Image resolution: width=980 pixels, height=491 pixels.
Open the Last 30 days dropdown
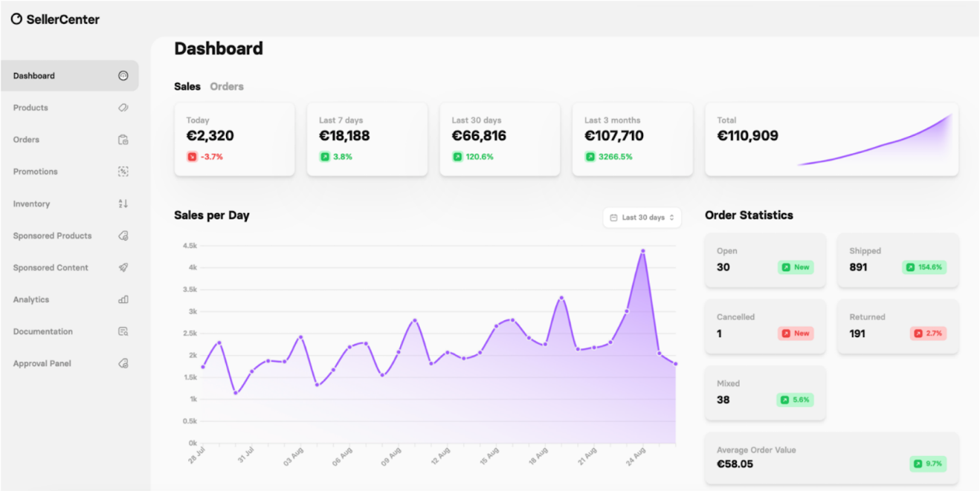(642, 218)
